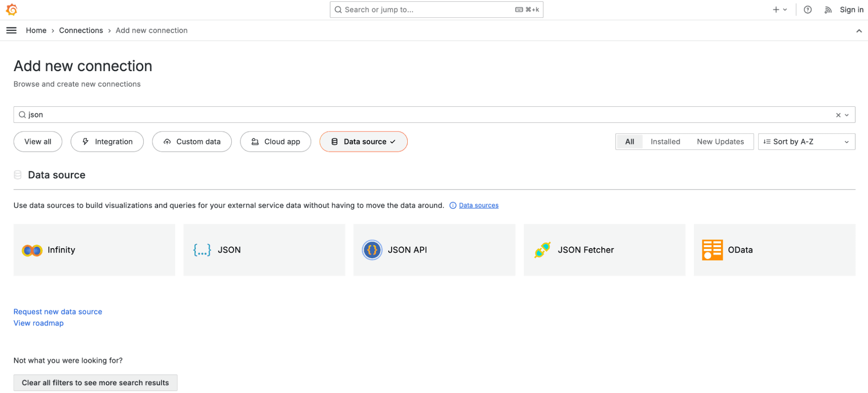Select the Cloud app filter
The image size is (868, 393).
click(276, 142)
